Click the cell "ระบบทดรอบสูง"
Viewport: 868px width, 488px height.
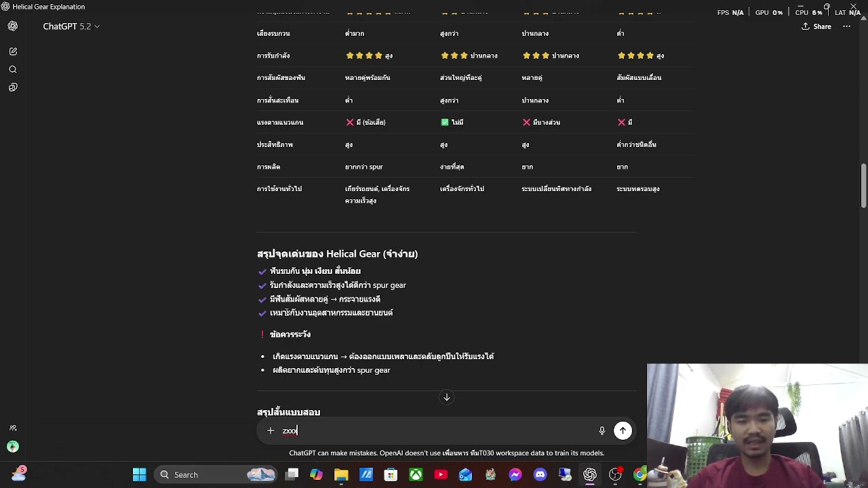(x=638, y=189)
